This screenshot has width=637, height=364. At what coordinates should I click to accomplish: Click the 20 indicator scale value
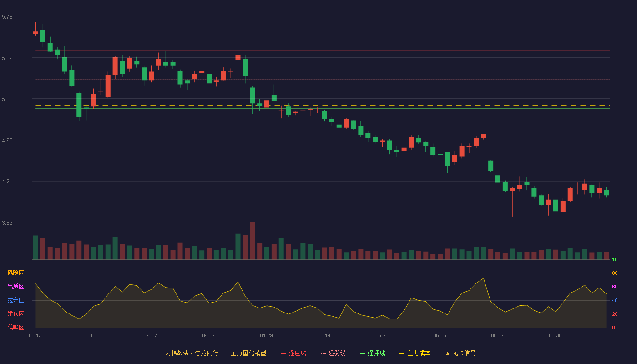coord(615,314)
